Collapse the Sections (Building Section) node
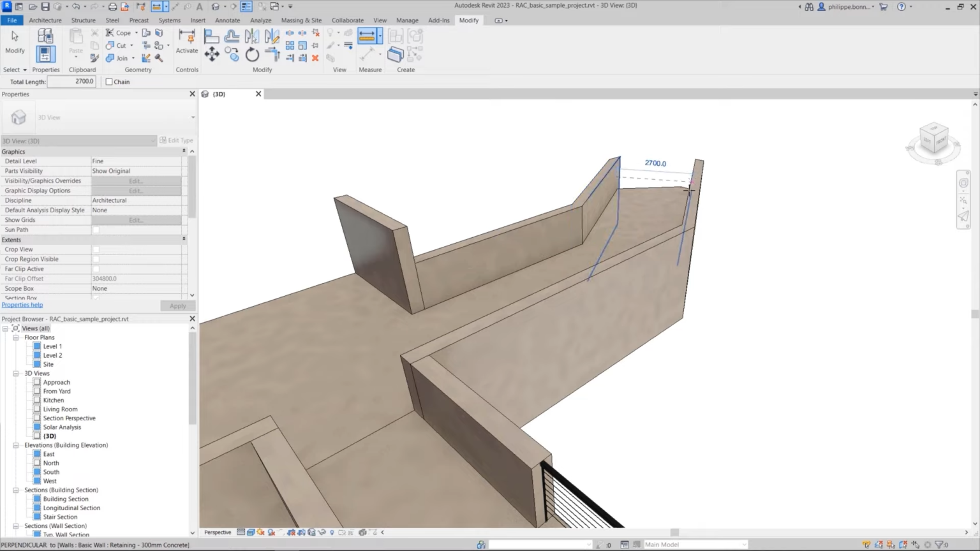Screen dimensions: 980x551 [x=16, y=490]
